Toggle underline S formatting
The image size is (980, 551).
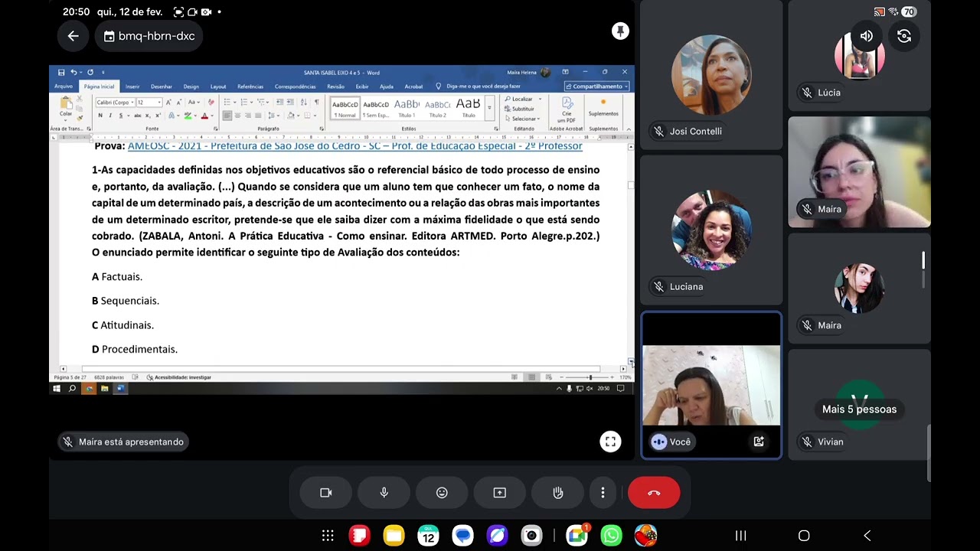coord(120,116)
